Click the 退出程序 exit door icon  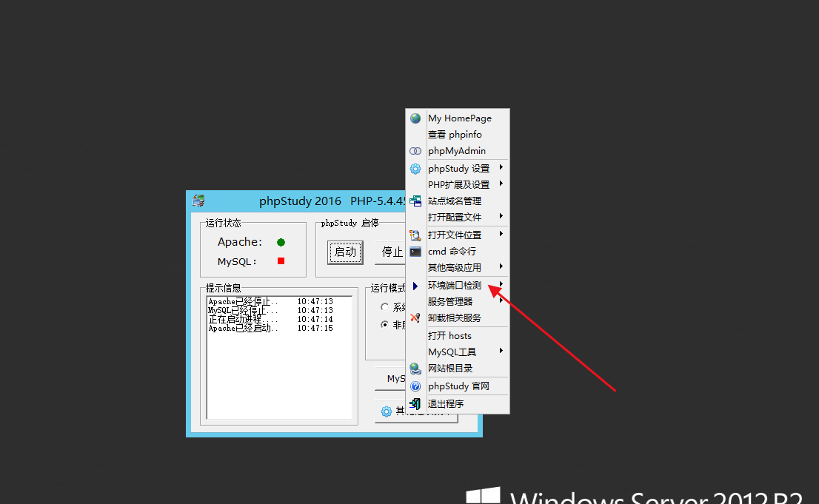point(415,404)
